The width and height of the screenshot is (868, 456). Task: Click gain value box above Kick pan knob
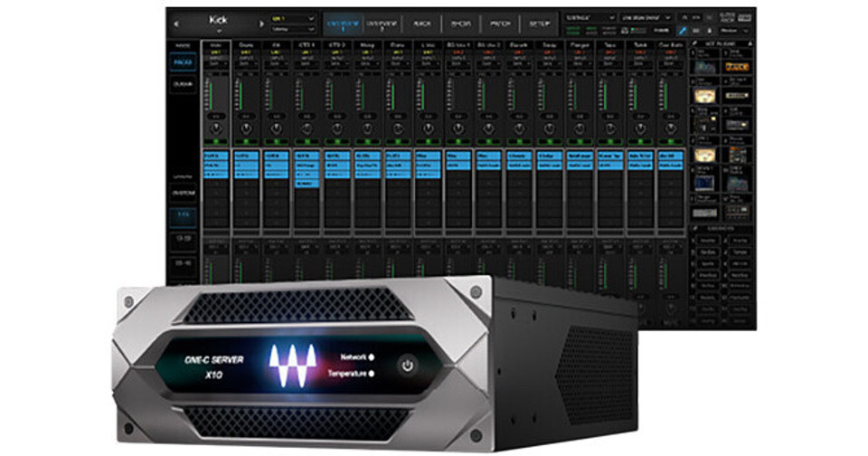click(x=216, y=117)
